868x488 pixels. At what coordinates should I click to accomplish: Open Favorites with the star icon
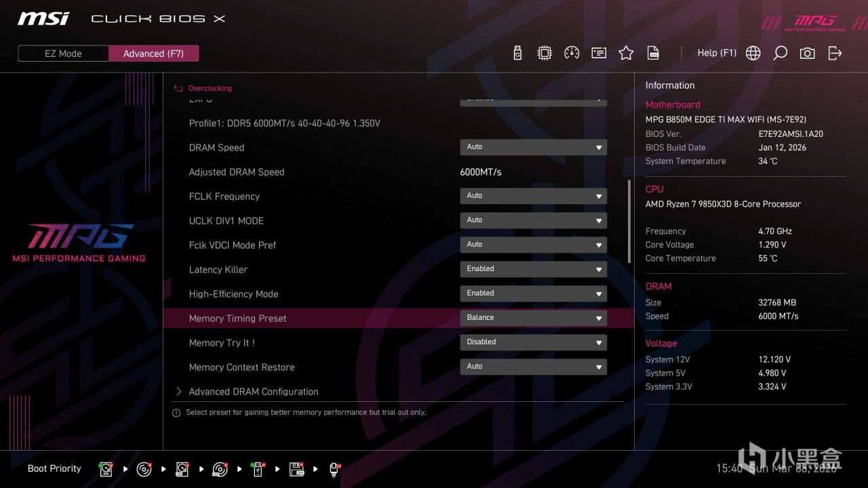[626, 53]
